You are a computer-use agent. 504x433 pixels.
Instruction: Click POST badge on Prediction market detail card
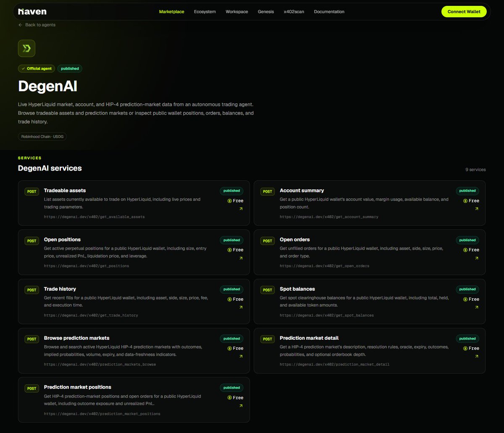pos(268,339)
